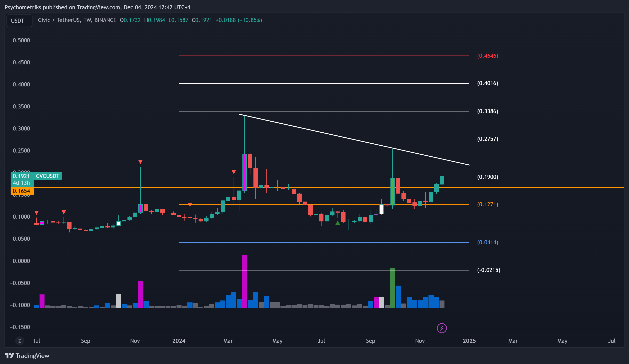Click the open value O0.1732
The height and width of the screenshot is (364, 629).
130,20
